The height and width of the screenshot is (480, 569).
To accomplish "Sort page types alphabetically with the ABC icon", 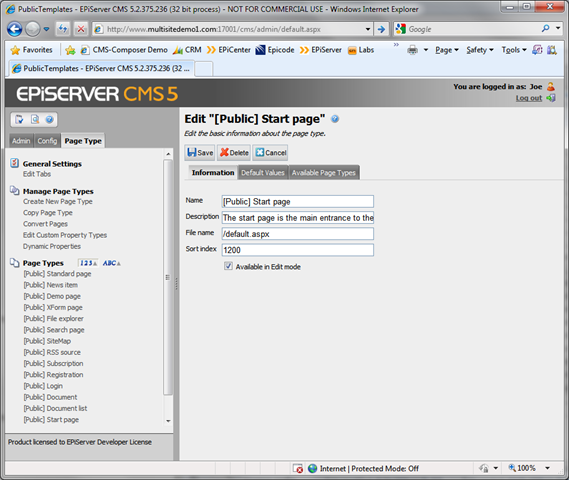I will click(x=111, y=263).
